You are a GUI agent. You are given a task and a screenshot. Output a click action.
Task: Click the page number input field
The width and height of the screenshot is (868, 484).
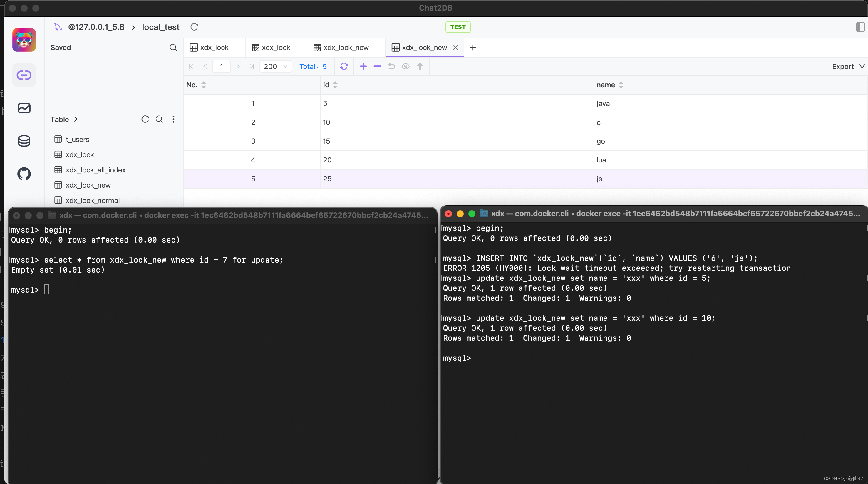pos(221,66)
